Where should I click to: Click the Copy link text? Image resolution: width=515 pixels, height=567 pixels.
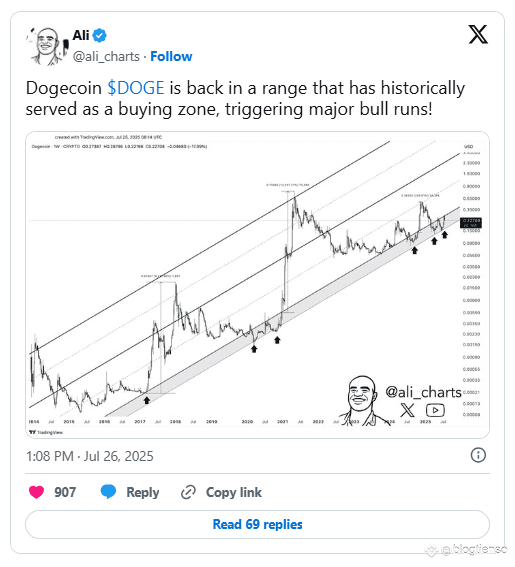(234, 492)
